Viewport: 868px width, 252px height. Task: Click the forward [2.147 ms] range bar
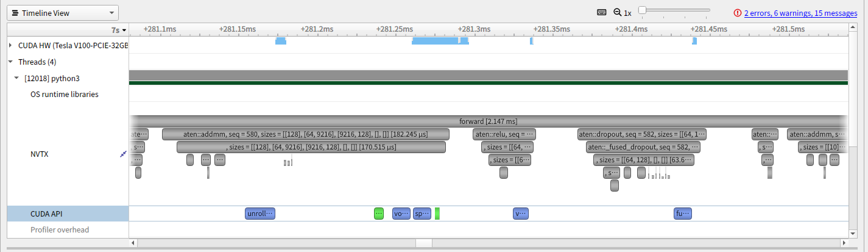tap(488, 121)
